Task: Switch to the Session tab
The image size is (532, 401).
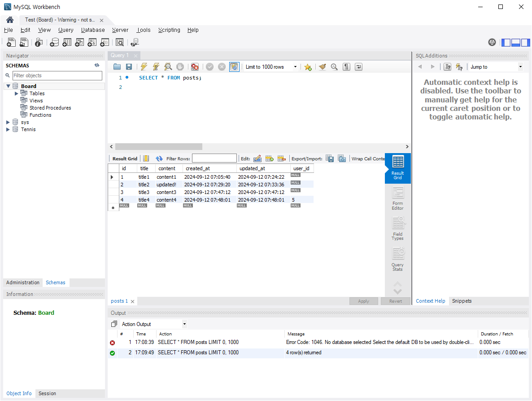Action: (47, 393)
